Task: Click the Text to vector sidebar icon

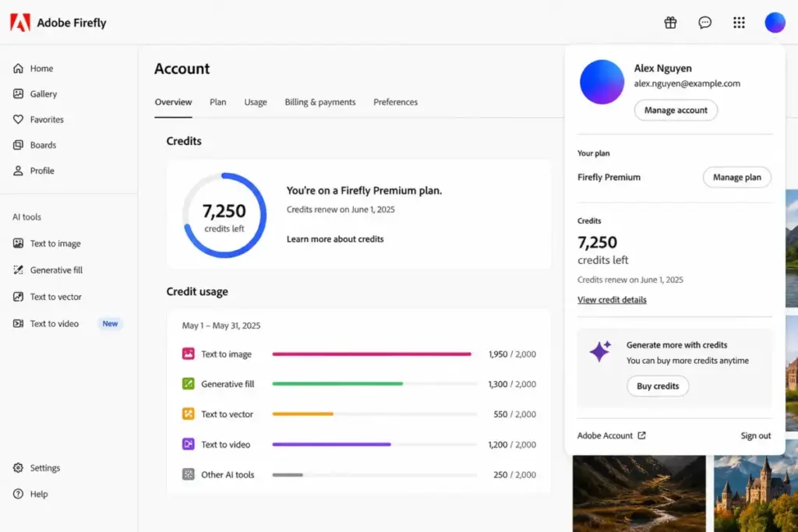Action: point(19,297)
